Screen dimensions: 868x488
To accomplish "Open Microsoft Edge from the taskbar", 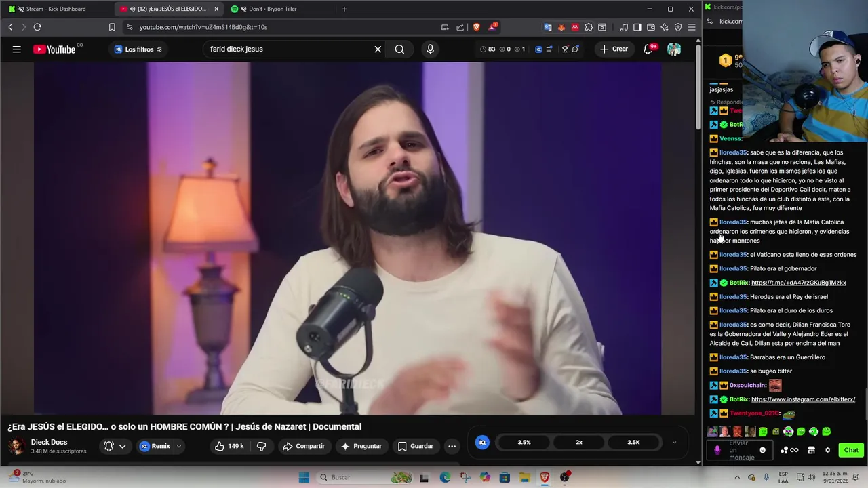I will click(x=444, y=477).
